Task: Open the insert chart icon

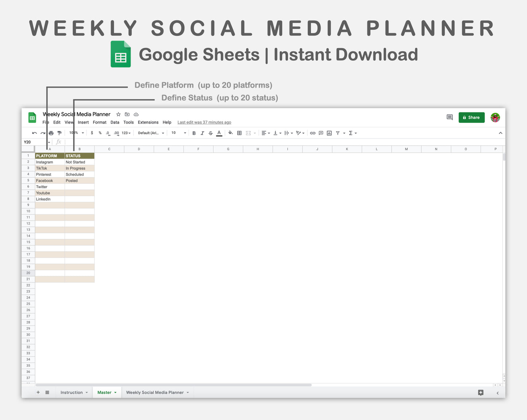Action: 329,133
